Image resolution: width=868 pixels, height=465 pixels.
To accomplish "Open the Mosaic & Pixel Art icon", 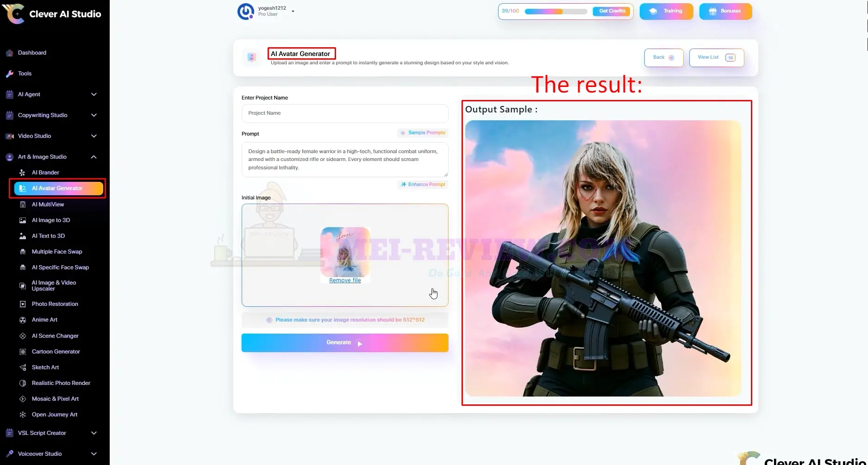I will 22,399.
